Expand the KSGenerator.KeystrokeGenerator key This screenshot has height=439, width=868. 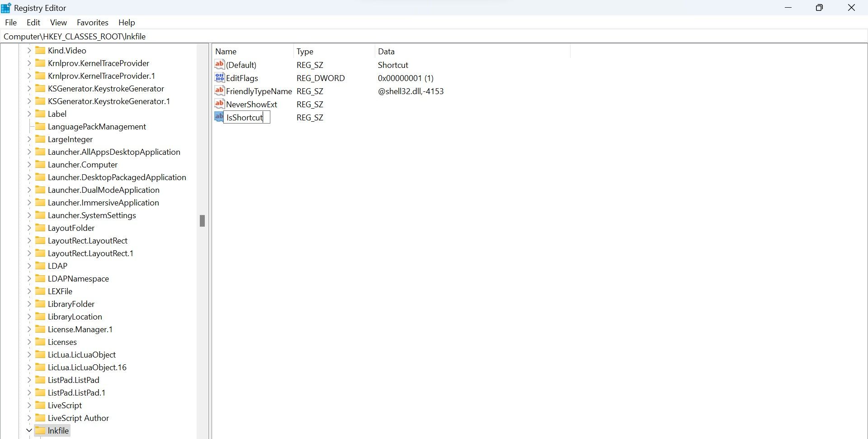(x=29, y=88)
